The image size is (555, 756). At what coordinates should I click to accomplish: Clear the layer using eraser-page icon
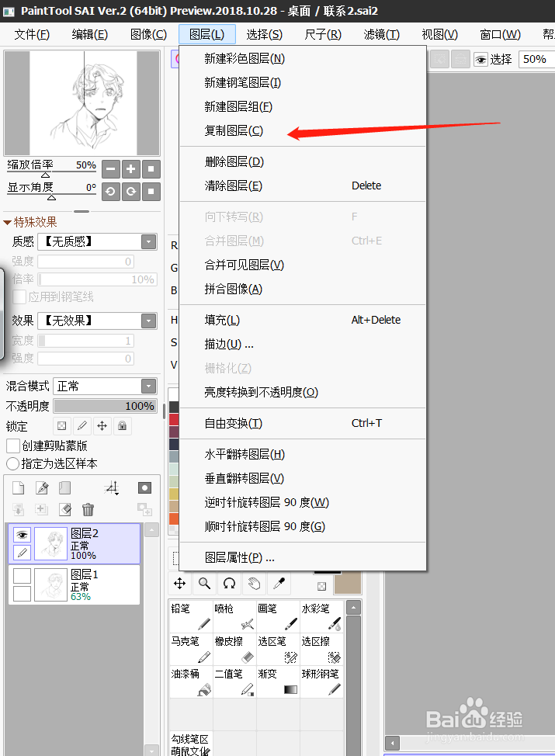click(x=64, y=509)
